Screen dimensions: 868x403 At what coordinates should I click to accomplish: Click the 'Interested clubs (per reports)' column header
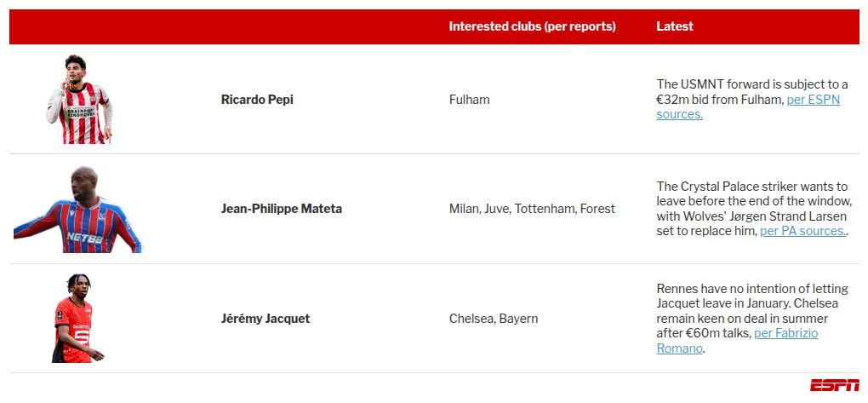click(x=532, y=26)
